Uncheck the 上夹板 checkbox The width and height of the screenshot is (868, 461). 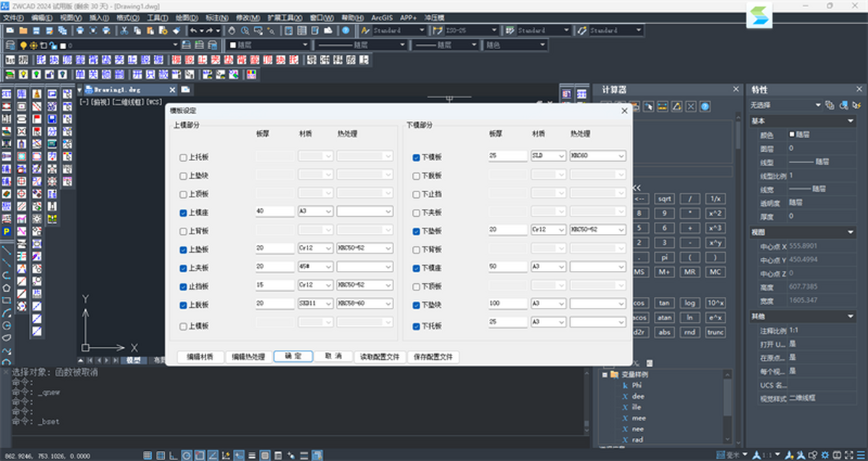(x=183, y=267)
